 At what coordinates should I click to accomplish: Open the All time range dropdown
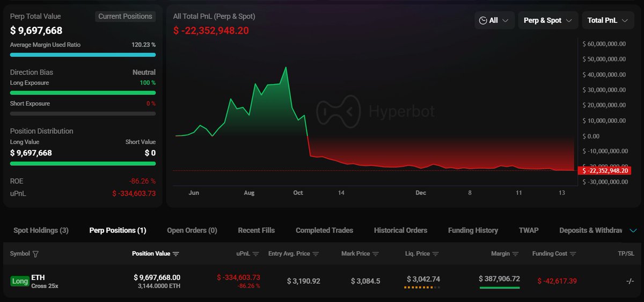coord(494,20)
